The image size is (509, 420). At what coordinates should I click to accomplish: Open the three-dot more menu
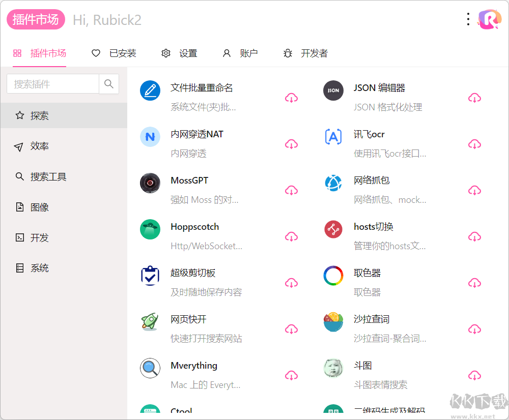[468, 19]
